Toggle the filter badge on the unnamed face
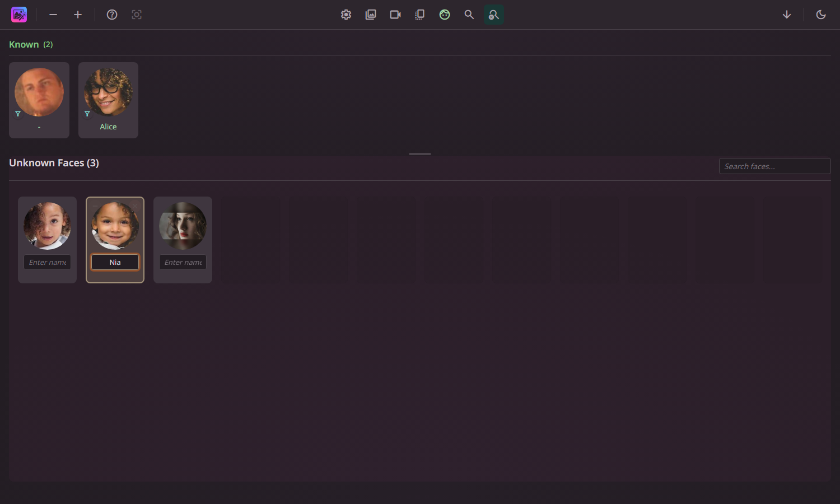This screenshot has width=840, height=504. [x=18, y=113]
